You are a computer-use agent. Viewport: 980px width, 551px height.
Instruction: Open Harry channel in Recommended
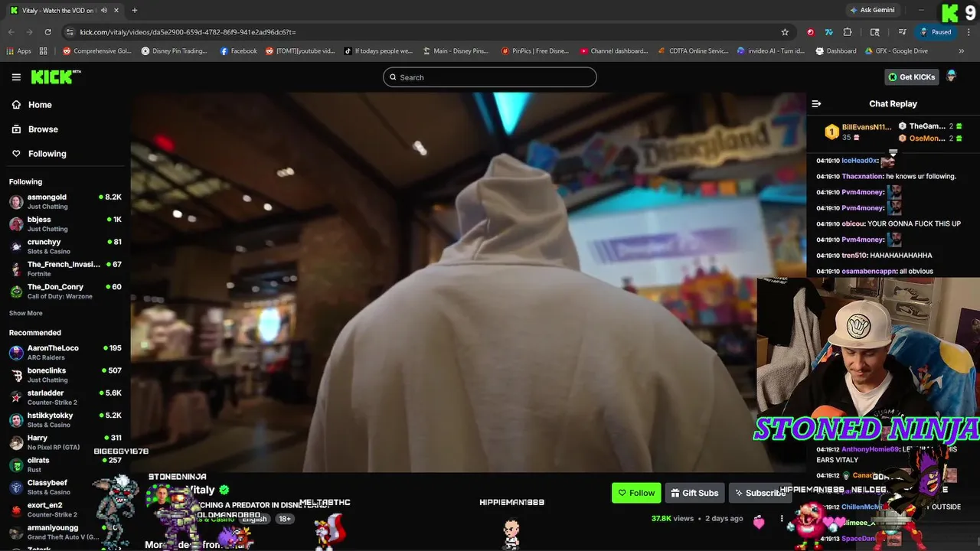click(x=65, y=442)
